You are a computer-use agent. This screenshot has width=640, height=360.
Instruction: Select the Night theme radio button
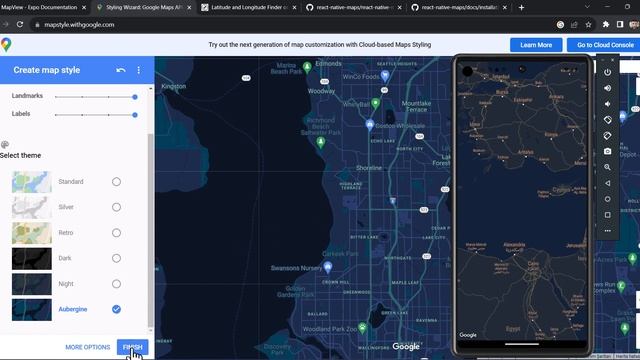(x=116, y=284)
